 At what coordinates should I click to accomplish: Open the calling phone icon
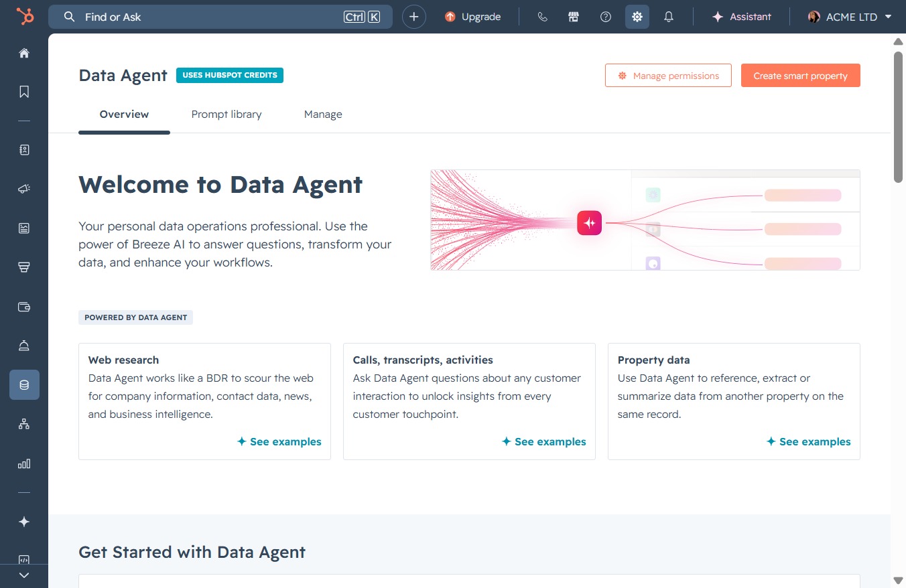click(x=543, y=17)
